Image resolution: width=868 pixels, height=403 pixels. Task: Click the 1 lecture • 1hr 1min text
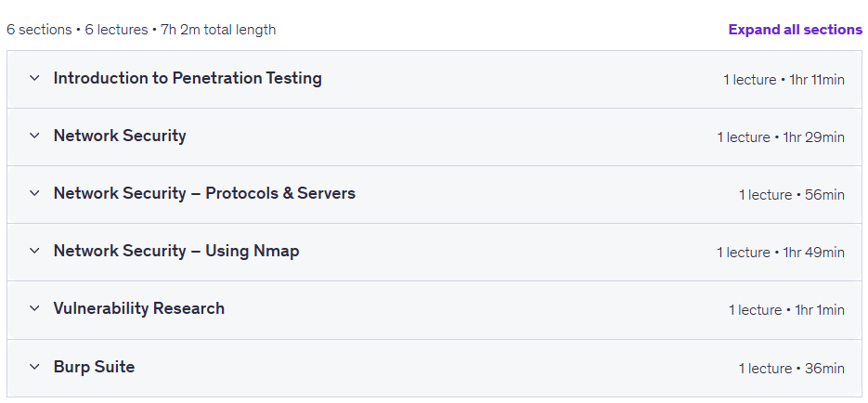pyautogui.click(x=786, y=310)
